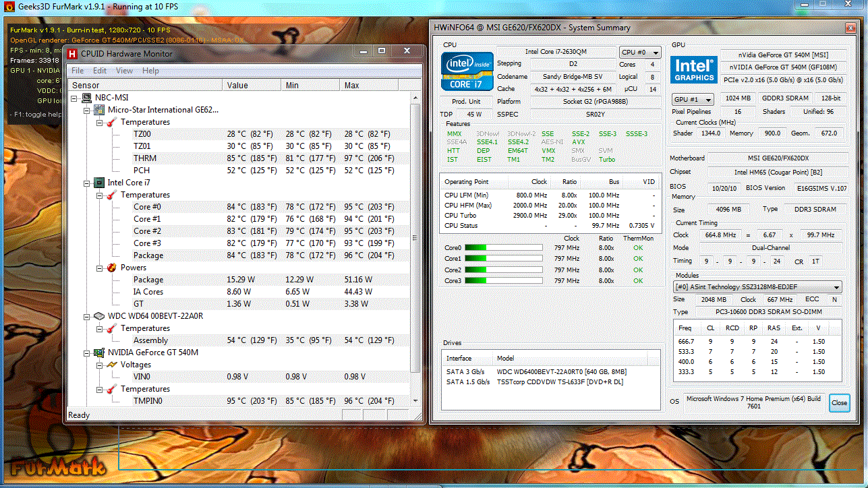Click the scrollbar down arrow in Hardware Monitor
The height and width of the screenshot is (488, 868).
pyautogui.click(x=415, y=401)
